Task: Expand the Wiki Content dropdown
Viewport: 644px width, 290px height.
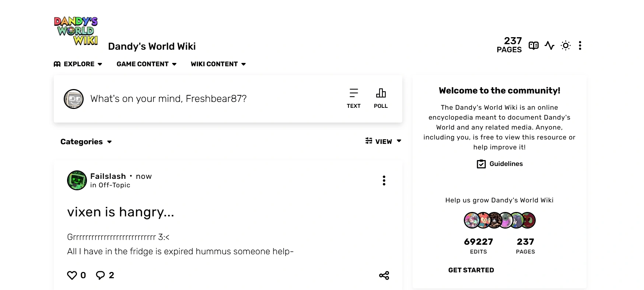Action: (218, 64)
